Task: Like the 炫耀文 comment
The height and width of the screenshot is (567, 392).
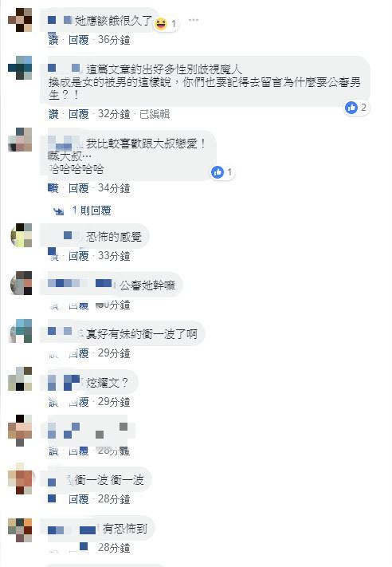Action: tap(53, 402)
